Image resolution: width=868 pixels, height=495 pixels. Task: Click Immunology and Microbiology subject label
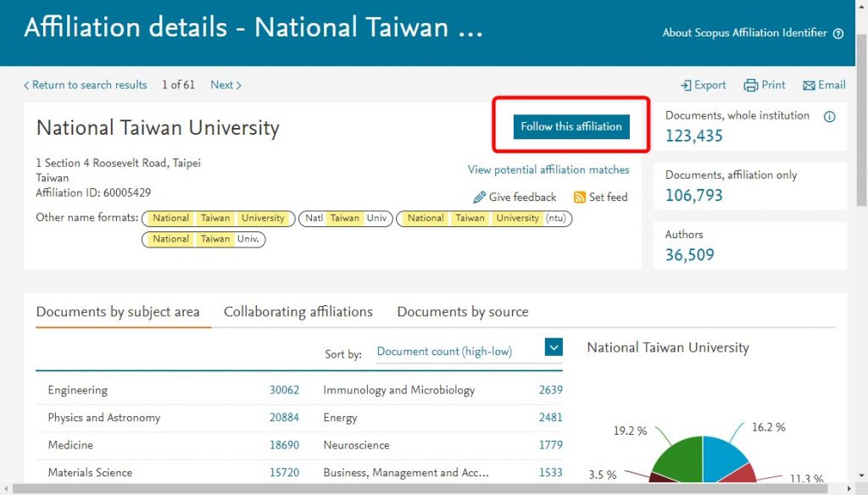coord(399,391)
